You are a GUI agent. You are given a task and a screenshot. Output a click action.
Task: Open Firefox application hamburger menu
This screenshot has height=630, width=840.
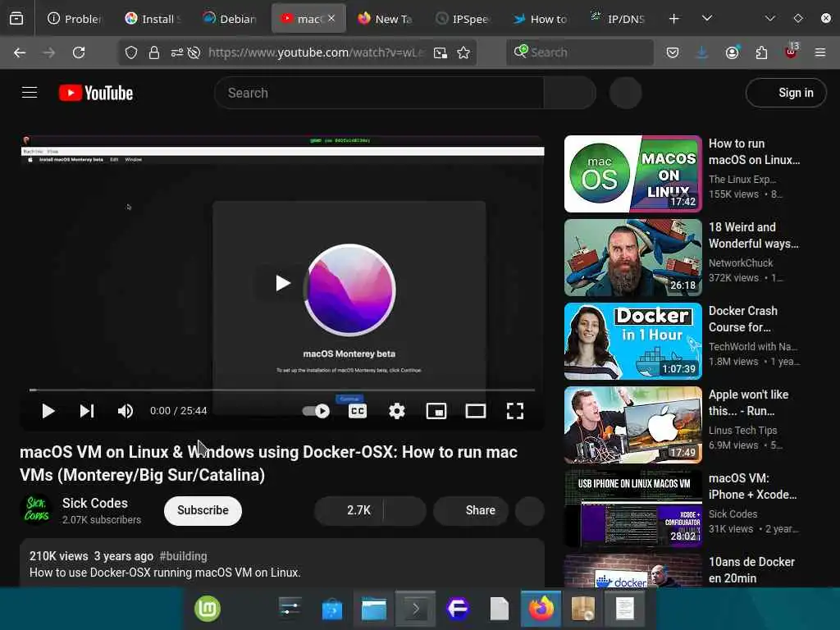tap(820, 52)
